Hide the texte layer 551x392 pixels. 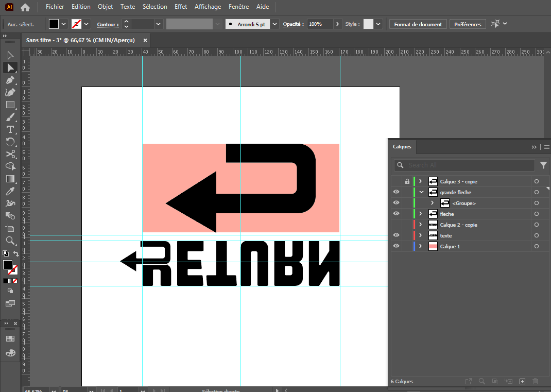tap(396, 235)
